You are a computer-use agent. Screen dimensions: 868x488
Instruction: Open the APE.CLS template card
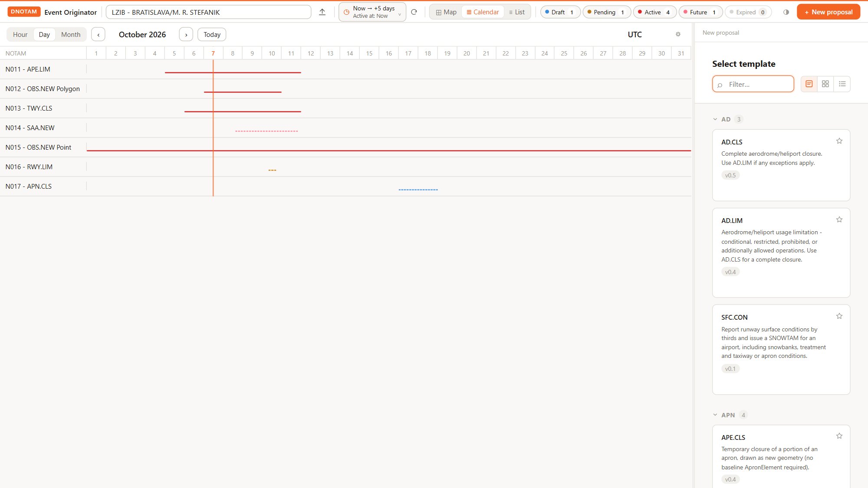coord(781,456)
